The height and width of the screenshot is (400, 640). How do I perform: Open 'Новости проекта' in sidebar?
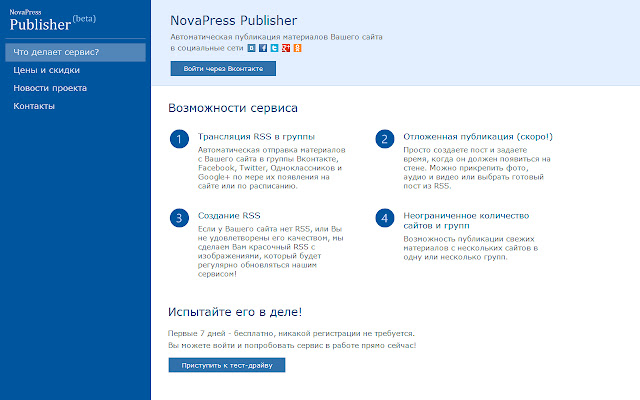[x=50, y=88]
